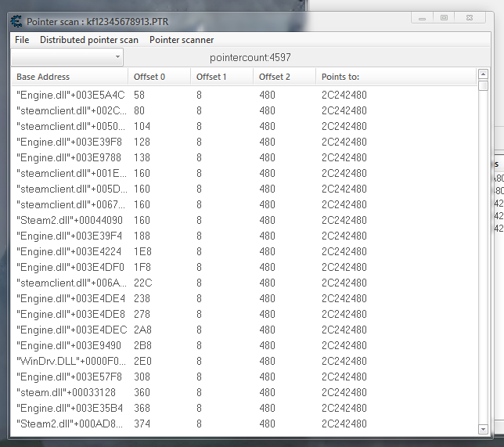Sort by Base Address column header
The width and height of the screenshot is (504, 447).
click(x=70, y=77)
